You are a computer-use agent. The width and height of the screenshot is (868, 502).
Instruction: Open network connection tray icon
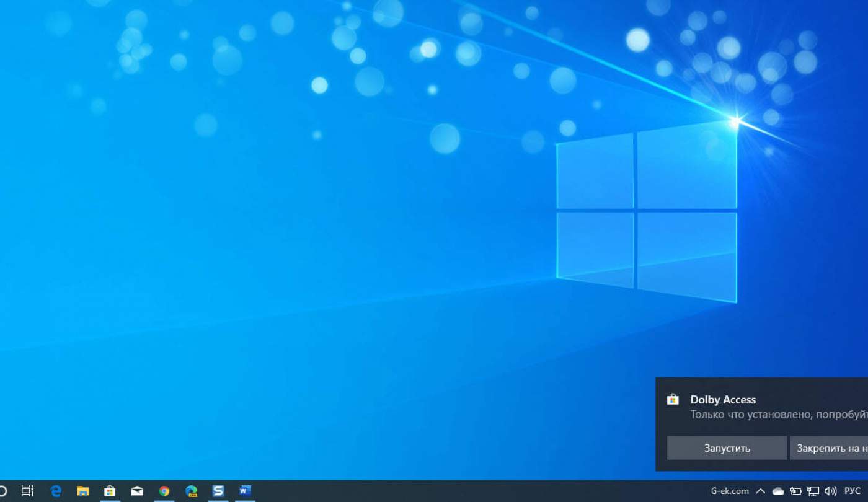coord(813,491)
